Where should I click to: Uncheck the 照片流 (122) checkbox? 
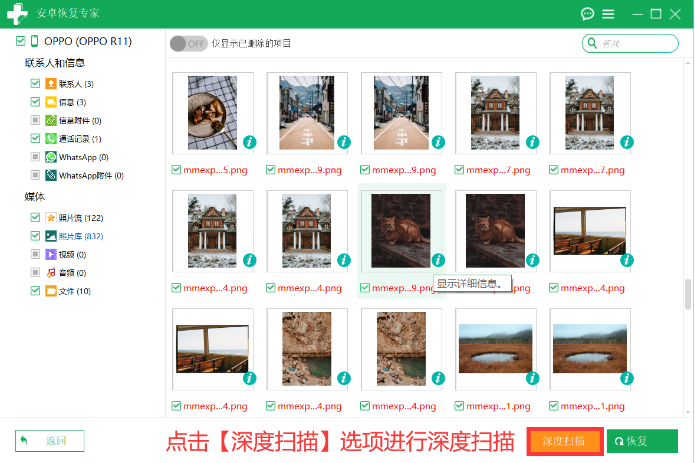[35, 217]
